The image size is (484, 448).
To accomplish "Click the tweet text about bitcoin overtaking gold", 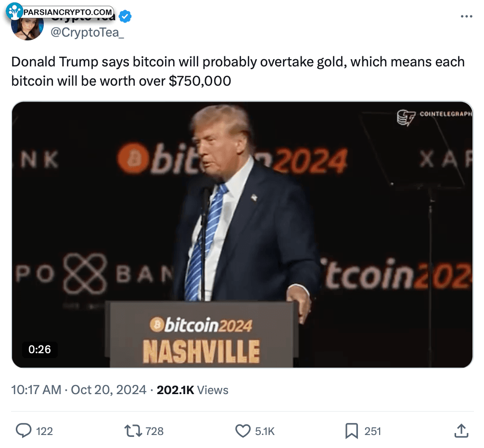I will click(238, 71).
